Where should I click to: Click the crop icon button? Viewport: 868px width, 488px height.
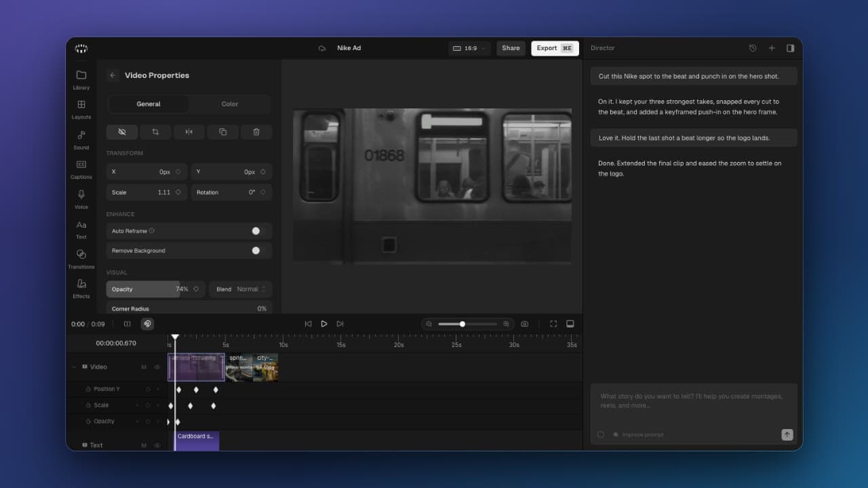click(155, 131)
